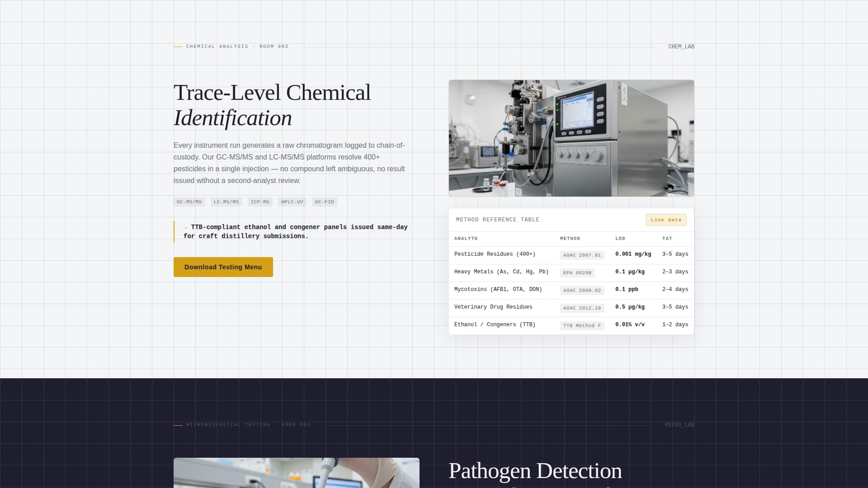Click the AOAC 2007.01 method chip
This screenshot has width=868, height=488.
(582, 255)
